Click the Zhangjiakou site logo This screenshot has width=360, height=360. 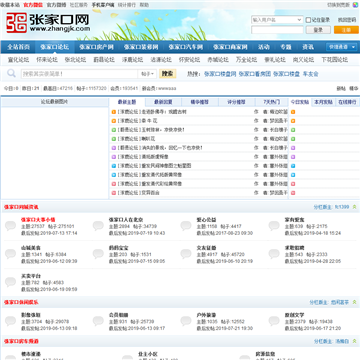pos(48,23)
